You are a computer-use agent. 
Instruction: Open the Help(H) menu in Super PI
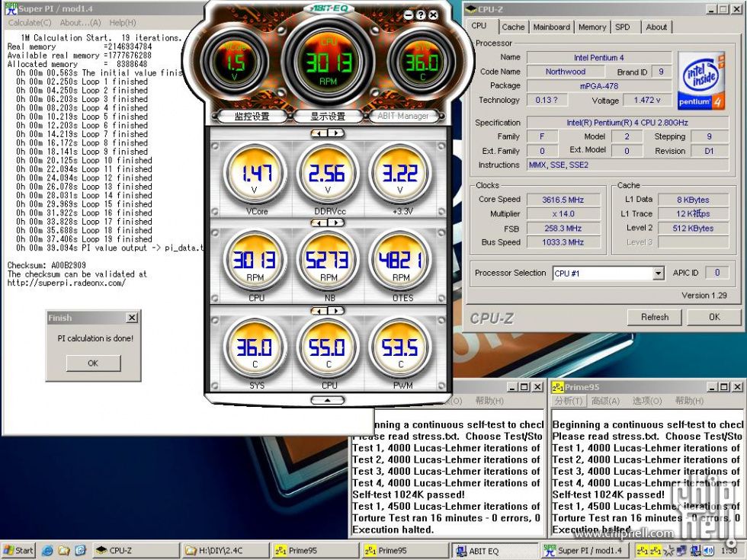[123, 22]
